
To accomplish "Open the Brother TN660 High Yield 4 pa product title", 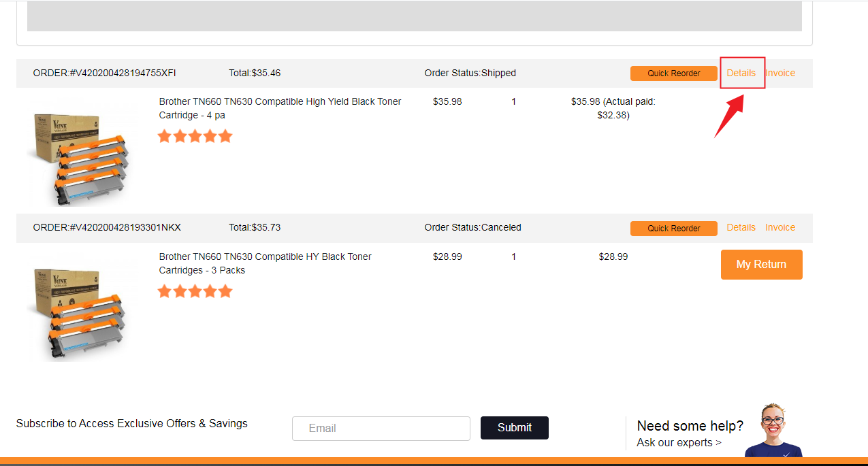I will (280, 108).
